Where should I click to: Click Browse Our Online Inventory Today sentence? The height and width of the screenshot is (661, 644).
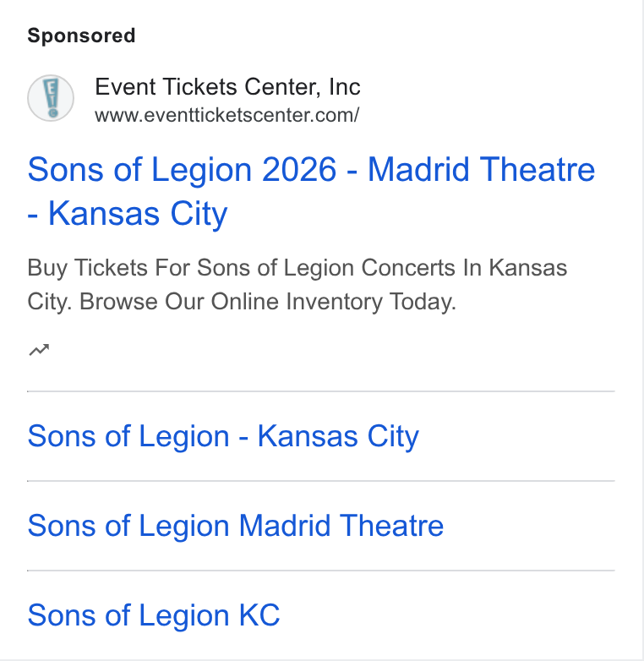[268, 302]
